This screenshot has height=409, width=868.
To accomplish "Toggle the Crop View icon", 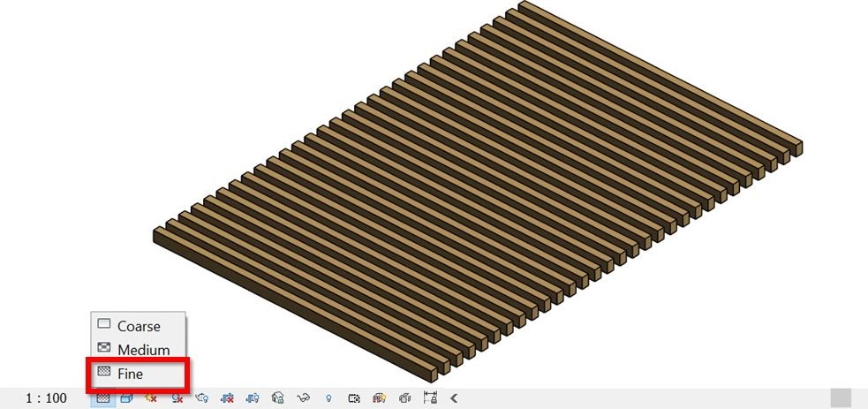I will [226, 398].
